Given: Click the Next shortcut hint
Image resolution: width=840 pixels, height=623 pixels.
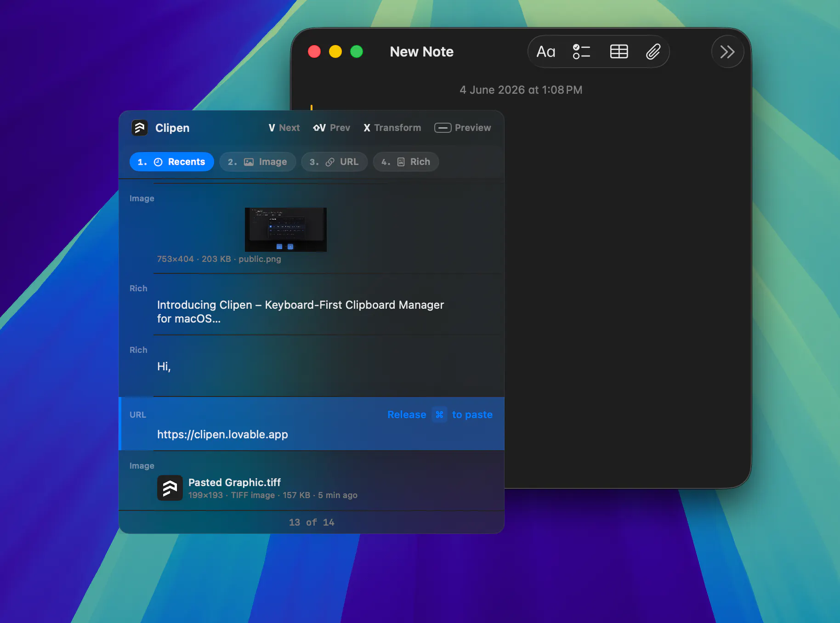Looking at the screenshot, I should tap(284, 128).
